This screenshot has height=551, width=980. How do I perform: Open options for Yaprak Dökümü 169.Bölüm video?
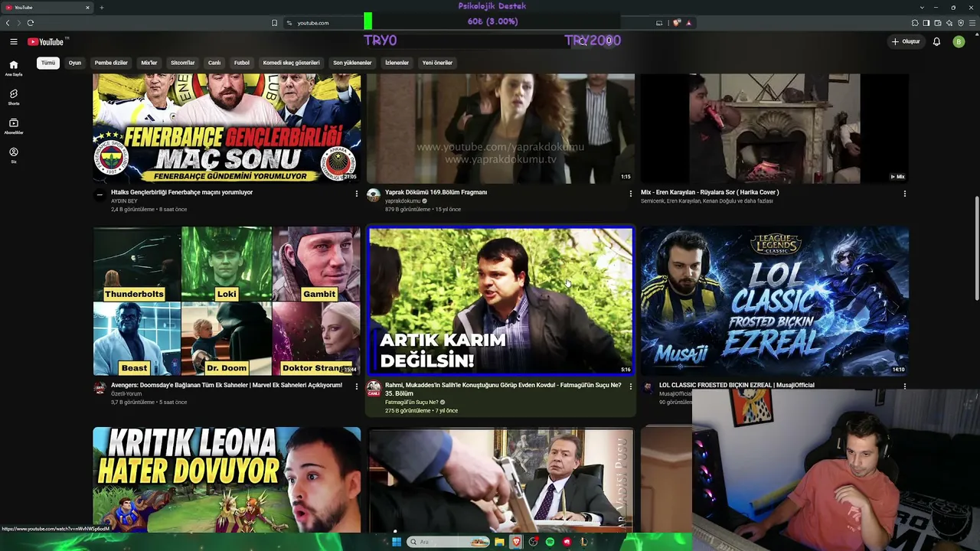(x=630, y=194)
